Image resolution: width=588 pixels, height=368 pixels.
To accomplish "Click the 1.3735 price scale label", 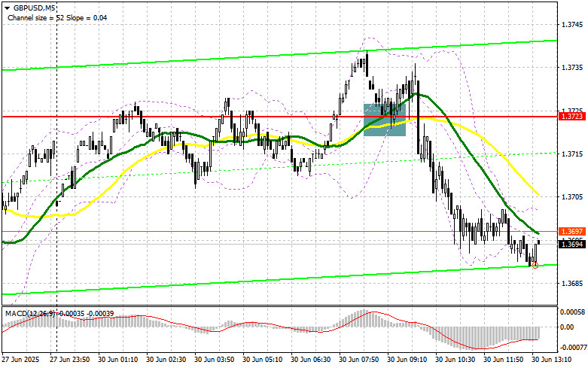I will 572,68.
